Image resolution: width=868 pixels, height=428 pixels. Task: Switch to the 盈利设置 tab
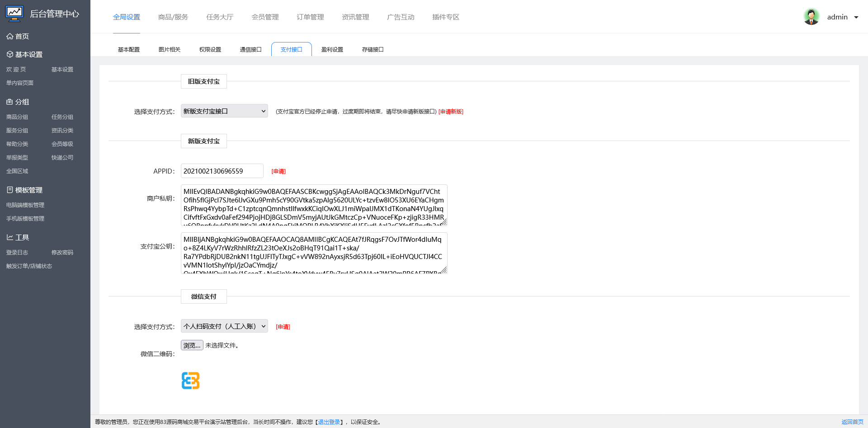click(332, 49)
